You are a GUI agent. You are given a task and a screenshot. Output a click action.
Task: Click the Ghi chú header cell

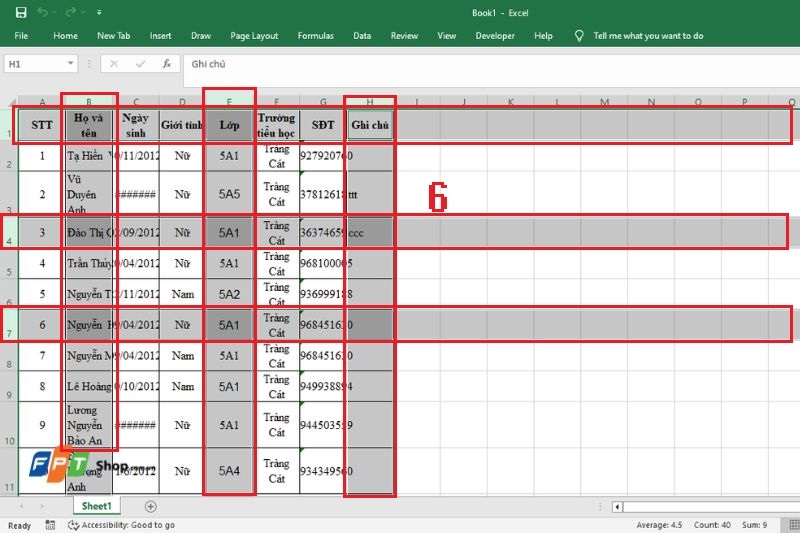(370, 125)
